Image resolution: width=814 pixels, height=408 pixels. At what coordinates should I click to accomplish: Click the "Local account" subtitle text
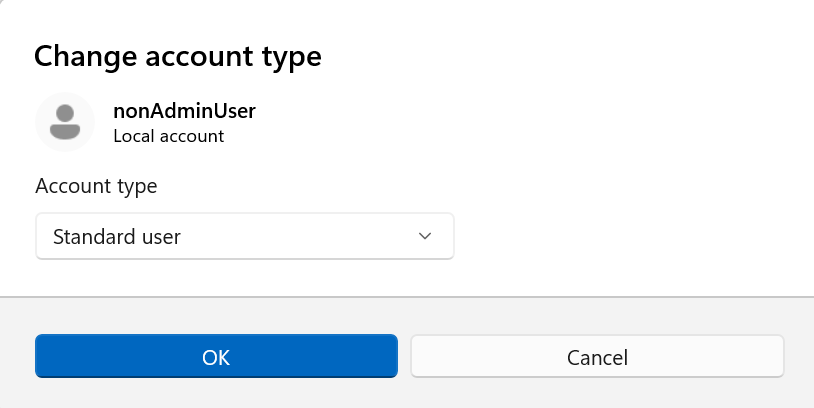point(169,136)
